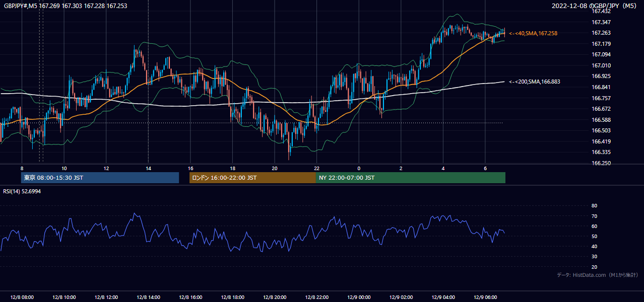Click the 東京 08:00-15:30 JST session bar

pos(100,178)
